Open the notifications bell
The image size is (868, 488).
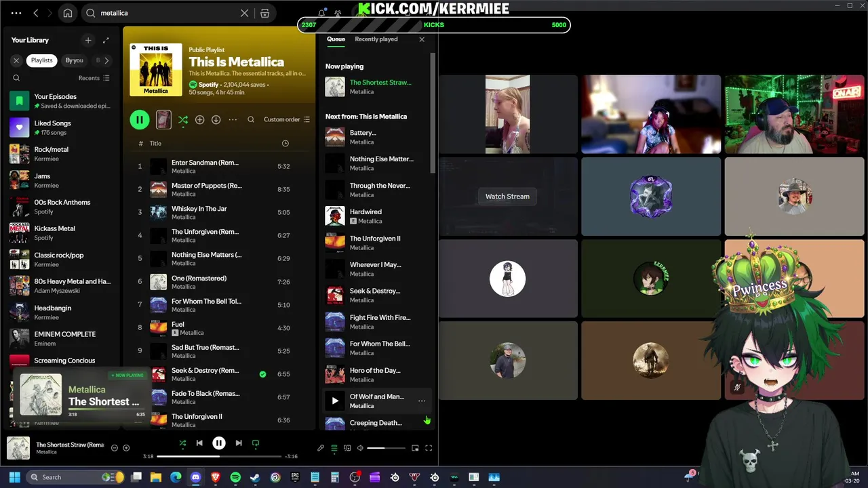pos(321,13)
